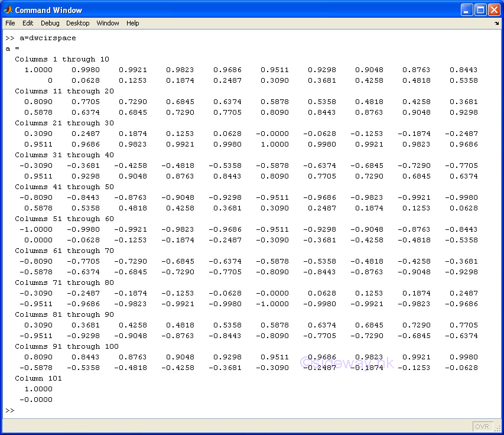This screenshot has width=504, height=435.
Task: Click the MATLAB logo in the title bar
Action: tap(8, 10)
